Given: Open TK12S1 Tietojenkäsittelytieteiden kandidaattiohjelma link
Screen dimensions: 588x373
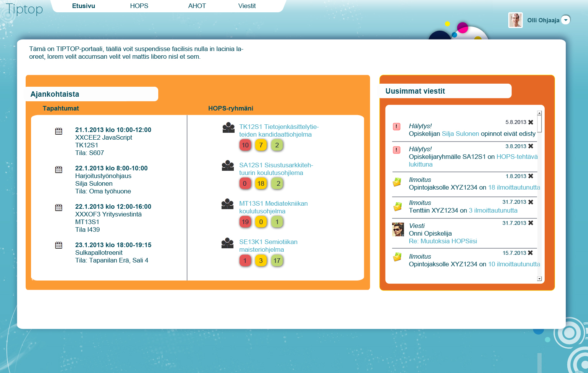Looking at the screenshot, I should (x=279, y=130).
